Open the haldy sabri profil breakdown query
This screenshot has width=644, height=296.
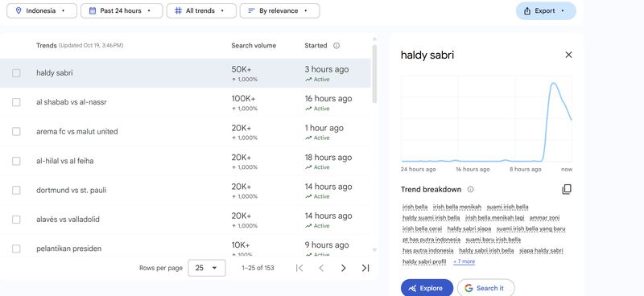pos(424,261)
